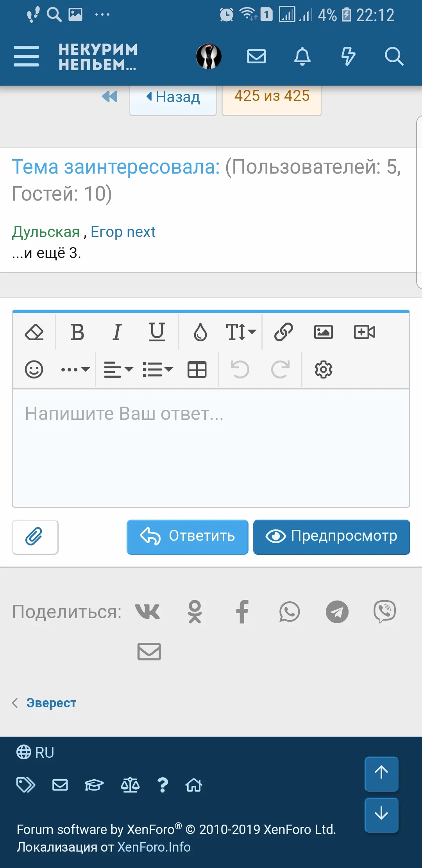Image resolution: width=422 pixels, height=868 pixels.
Task: Submit reply with Ответить button
Action: (x=188, y=537)
